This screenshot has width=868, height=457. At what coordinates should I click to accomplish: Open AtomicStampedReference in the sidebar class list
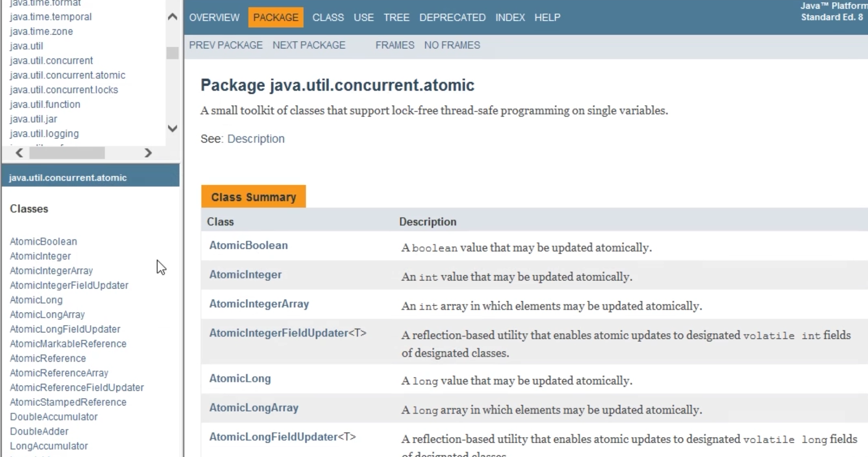coord(68,402)
